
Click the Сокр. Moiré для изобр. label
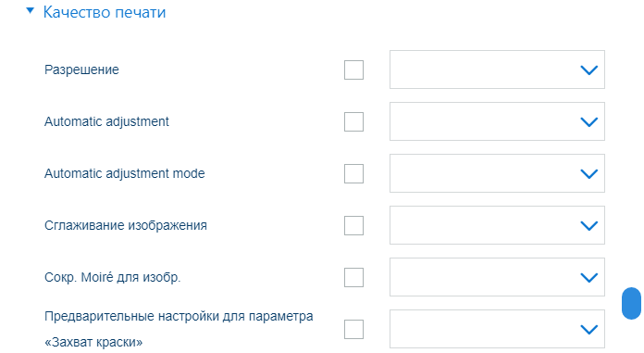coord(113,277)
